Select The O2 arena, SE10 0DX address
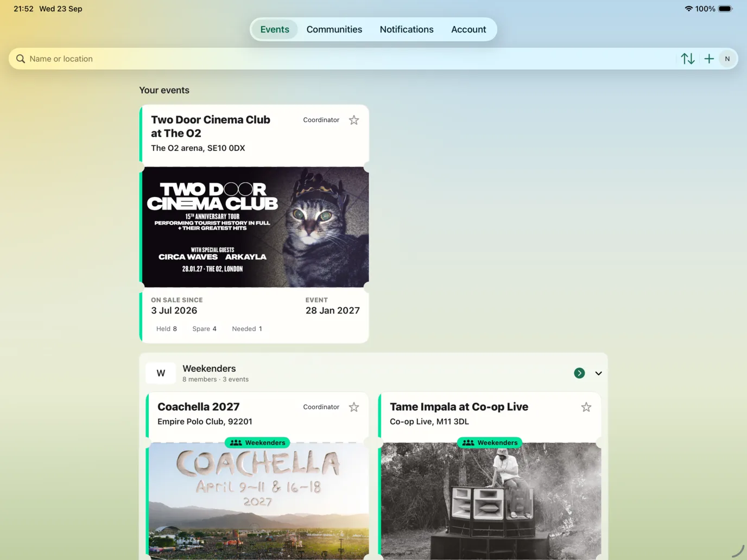This screenshot has height=560, width=747. 198,148
